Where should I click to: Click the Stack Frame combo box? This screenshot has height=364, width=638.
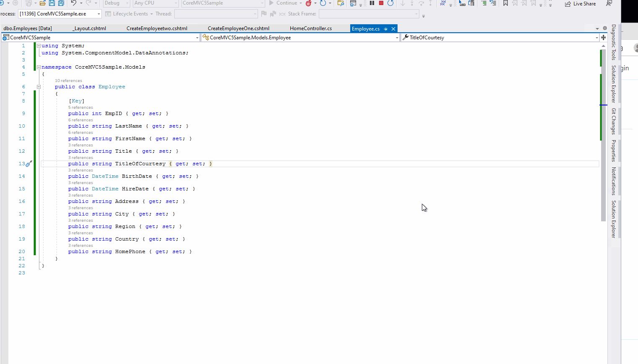tap(369, 14)
